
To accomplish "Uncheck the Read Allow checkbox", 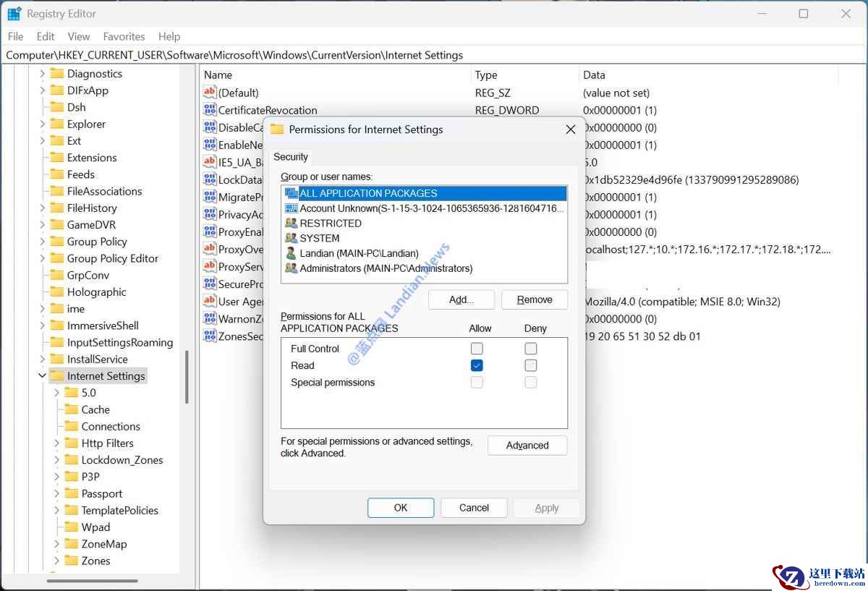I will click(x=477, y=365).
